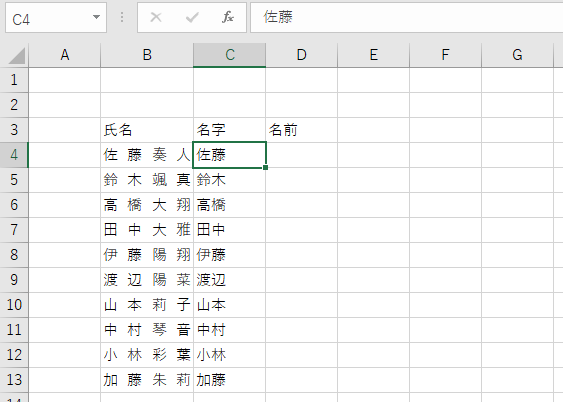Select cell C9 containing 渡辺
This screenshot has height=402, width=563.
point(230,280)
